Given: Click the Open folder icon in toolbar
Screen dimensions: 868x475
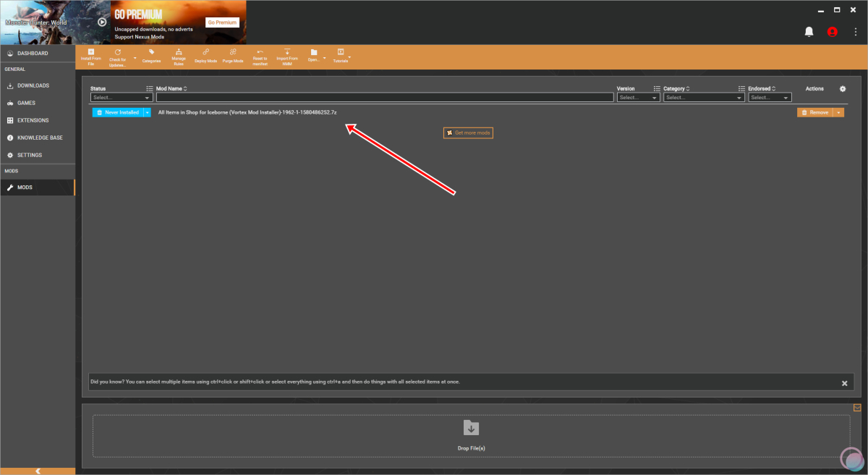Looking at the screenshot, I should [314, 52].
